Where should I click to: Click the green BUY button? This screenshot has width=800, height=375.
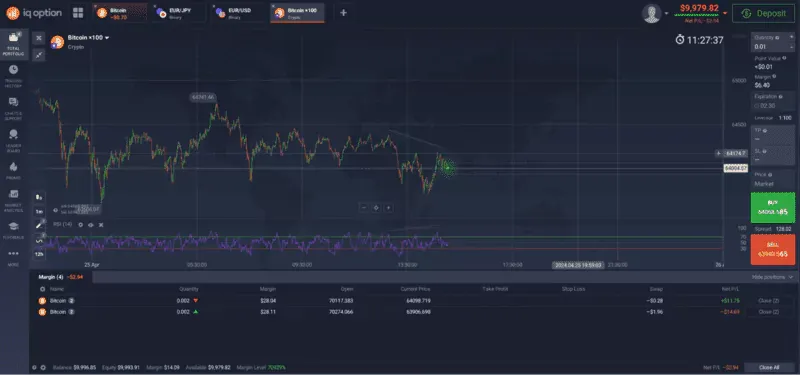click(772, 207)
